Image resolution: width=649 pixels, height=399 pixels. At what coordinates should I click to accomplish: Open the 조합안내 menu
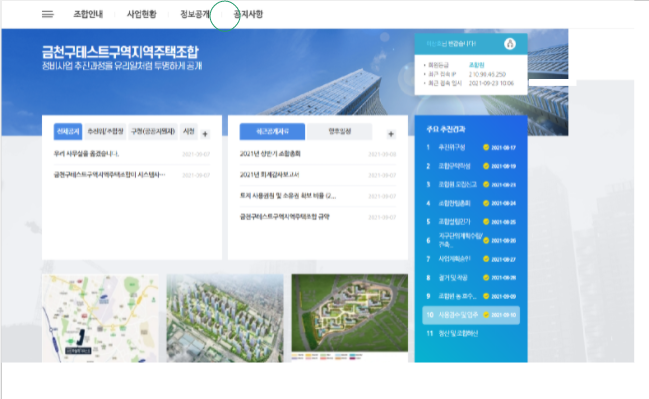click(88, 14)
